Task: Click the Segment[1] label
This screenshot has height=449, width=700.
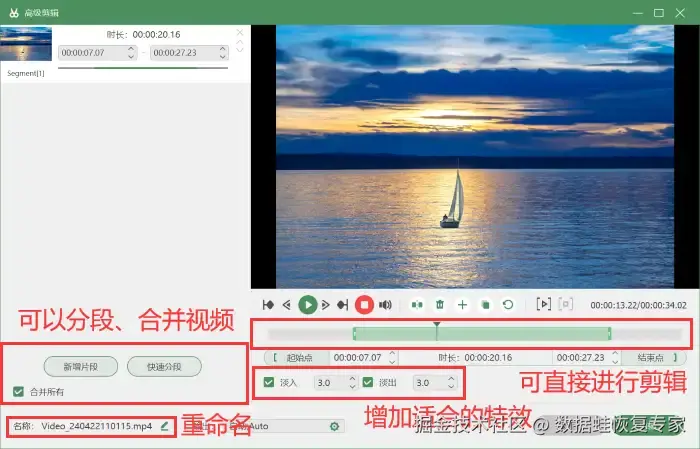Action: (x=26, y=73)
